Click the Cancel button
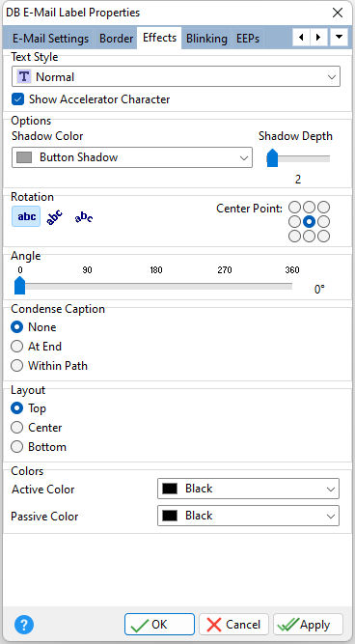355x644 pixels. point(233,625)
